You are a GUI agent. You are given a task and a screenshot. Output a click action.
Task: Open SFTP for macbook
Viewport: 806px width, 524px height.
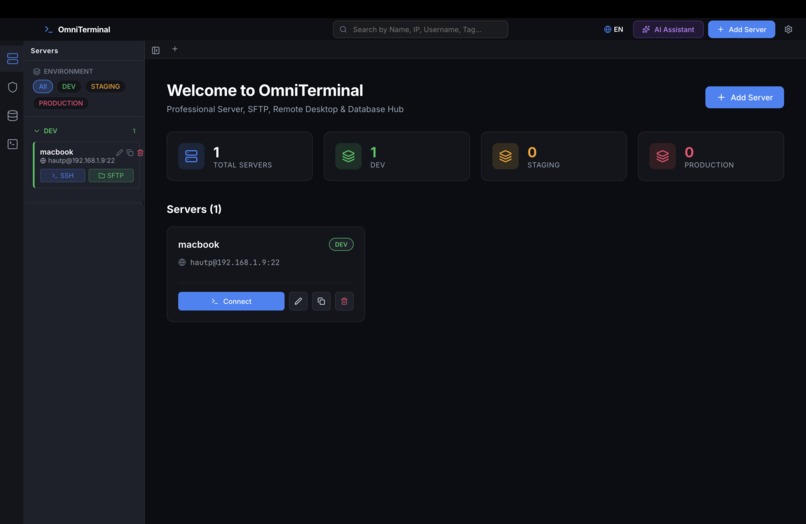coord(111,175)
